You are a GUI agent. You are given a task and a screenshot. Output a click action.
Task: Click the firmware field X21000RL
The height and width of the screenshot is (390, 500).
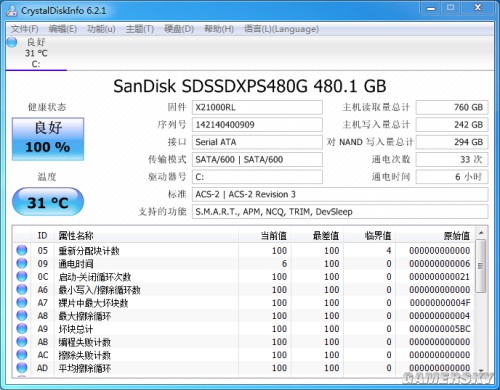(257, 107)
